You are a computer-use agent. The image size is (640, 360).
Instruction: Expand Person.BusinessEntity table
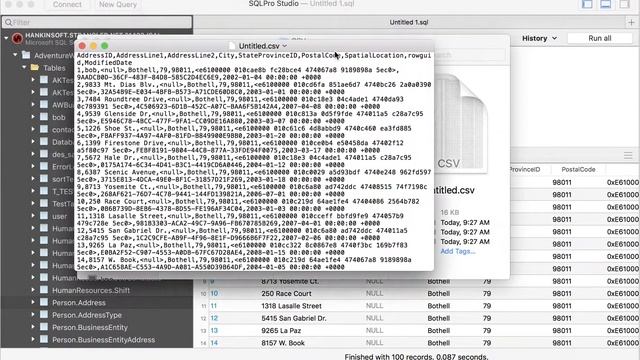click(x=33, y=327)
